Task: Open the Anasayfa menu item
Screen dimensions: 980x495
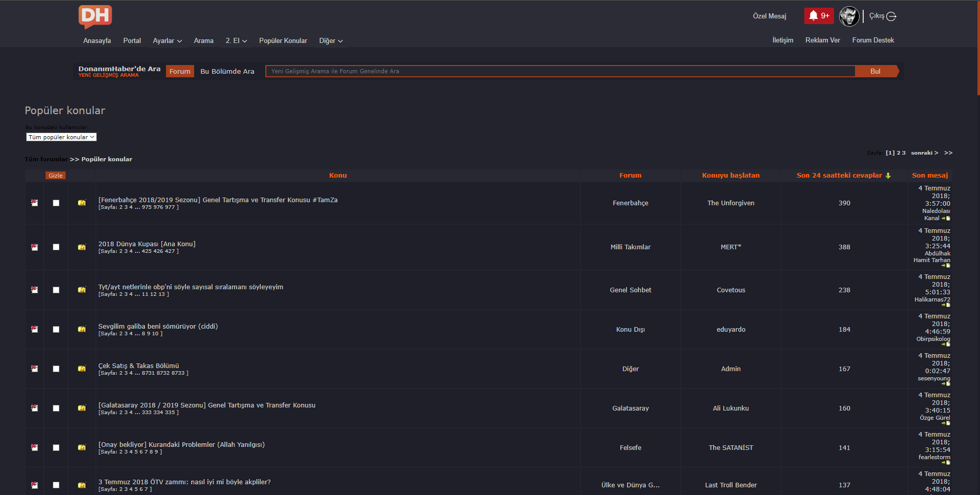Action: tap(97, 40)
